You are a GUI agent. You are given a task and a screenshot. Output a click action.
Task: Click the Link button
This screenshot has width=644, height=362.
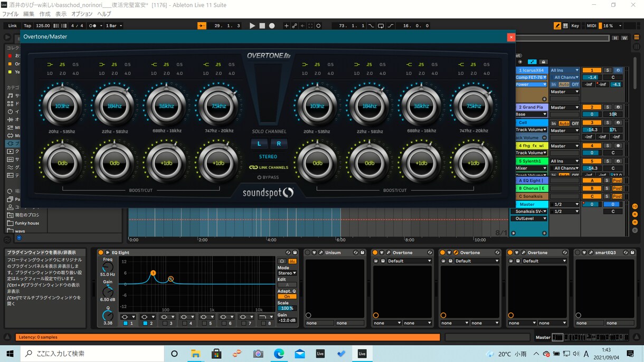(x=13, y=26)
